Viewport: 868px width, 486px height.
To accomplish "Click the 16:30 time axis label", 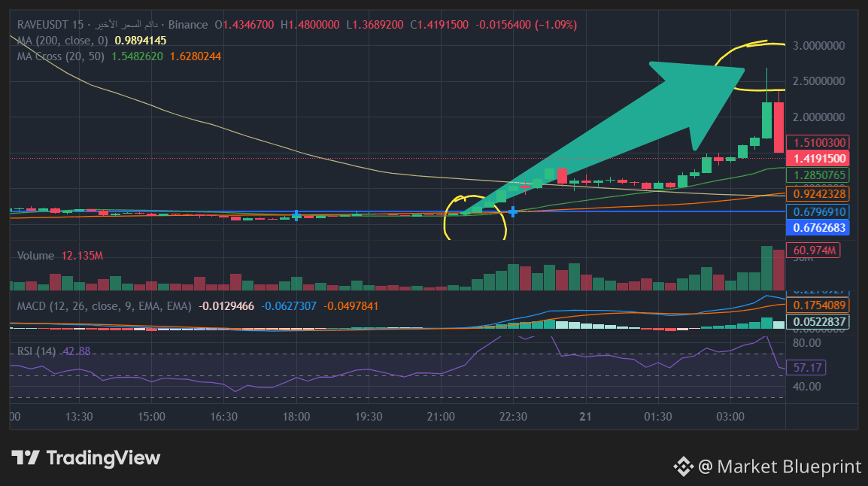I will (x=223, y=417).
